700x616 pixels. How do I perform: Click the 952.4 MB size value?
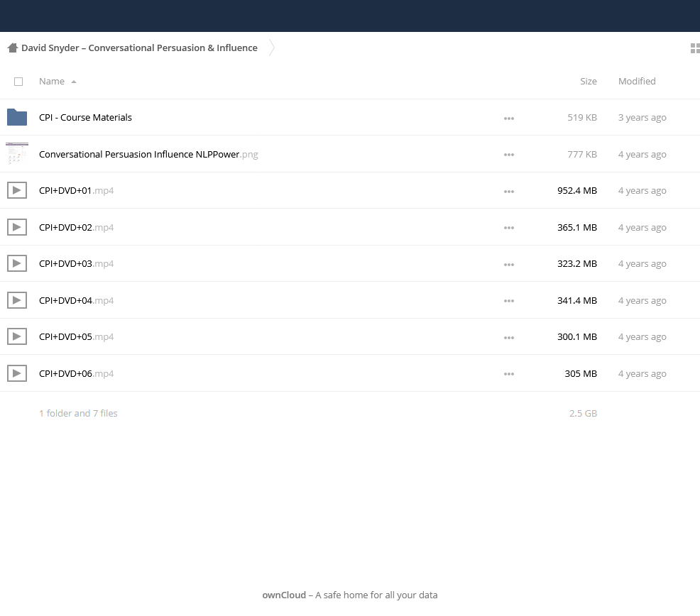pos(576,191)
